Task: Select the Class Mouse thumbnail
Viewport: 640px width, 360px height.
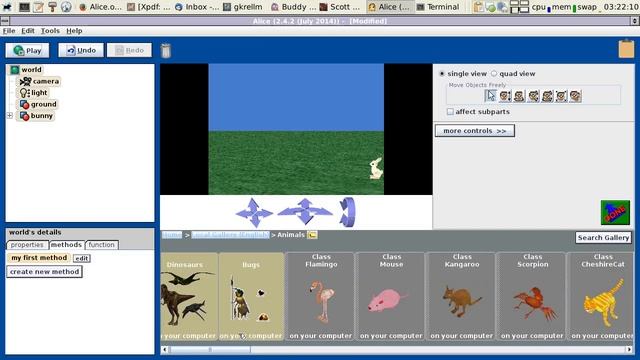Action: (x=391, y=297)
